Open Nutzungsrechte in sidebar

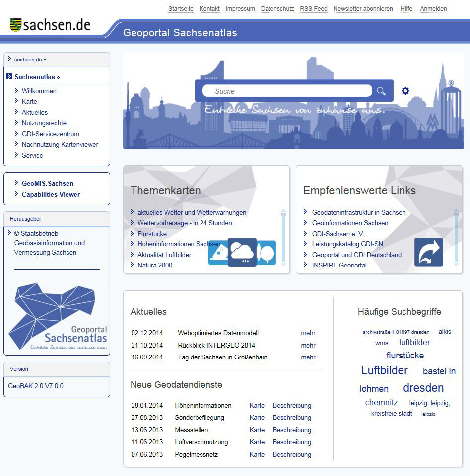click(x=44, y=123)
